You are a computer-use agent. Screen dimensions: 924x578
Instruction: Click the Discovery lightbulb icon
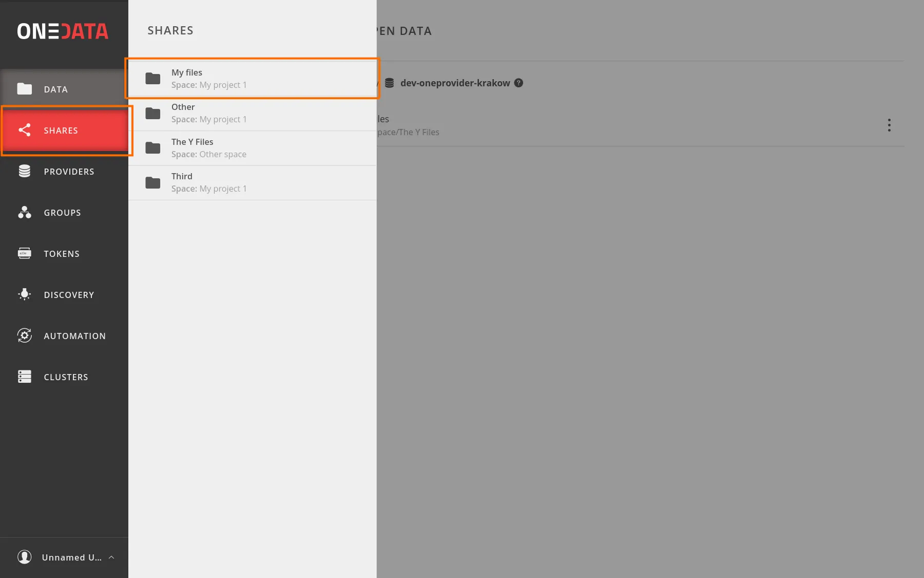tap(24, 294)
